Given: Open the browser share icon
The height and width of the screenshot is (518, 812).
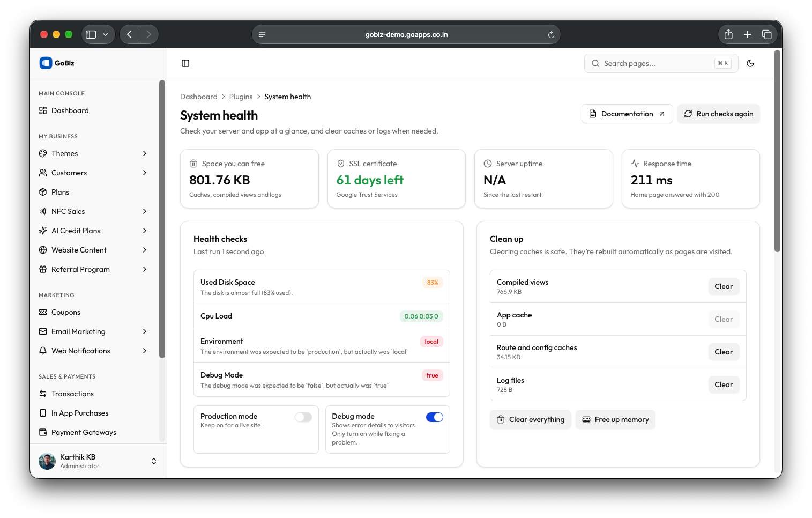Looking at the screenshot, I should [x=728, y=34].
